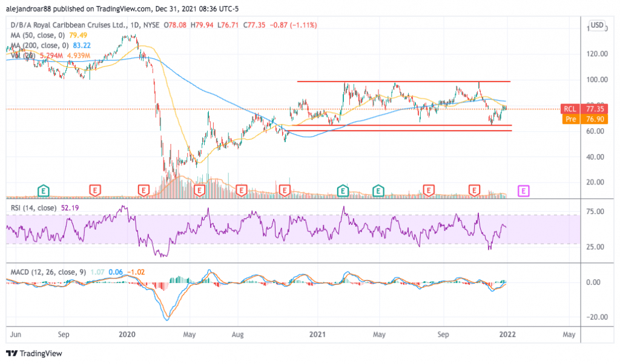
Task: Click the teal earnings marker near August 2019
Action: [x=43, y=191]
